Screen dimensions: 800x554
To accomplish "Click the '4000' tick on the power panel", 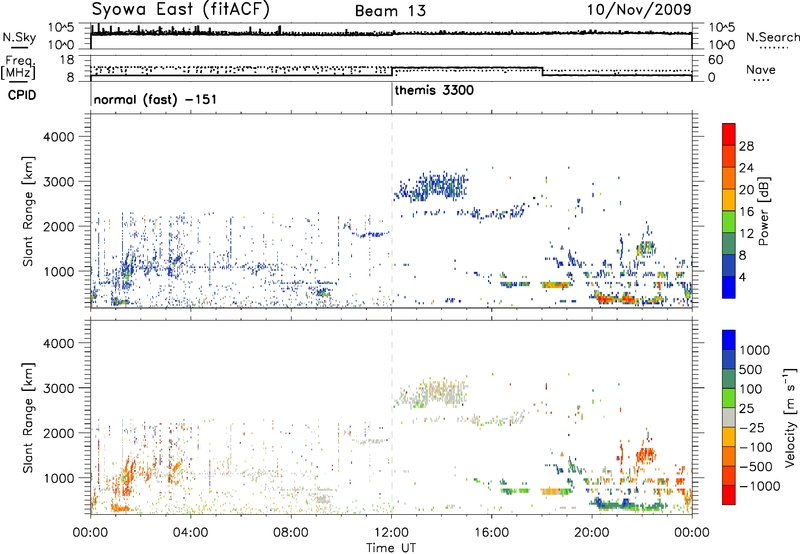I will (59, 137).
